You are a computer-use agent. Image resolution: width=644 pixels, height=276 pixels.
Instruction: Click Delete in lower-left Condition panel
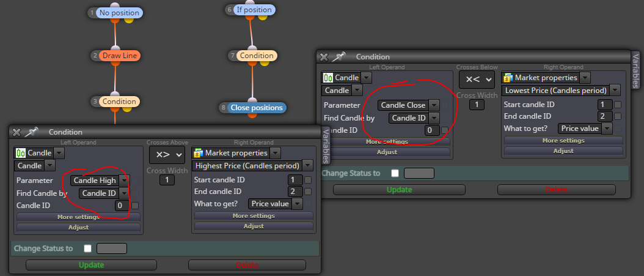coord(247,265)
